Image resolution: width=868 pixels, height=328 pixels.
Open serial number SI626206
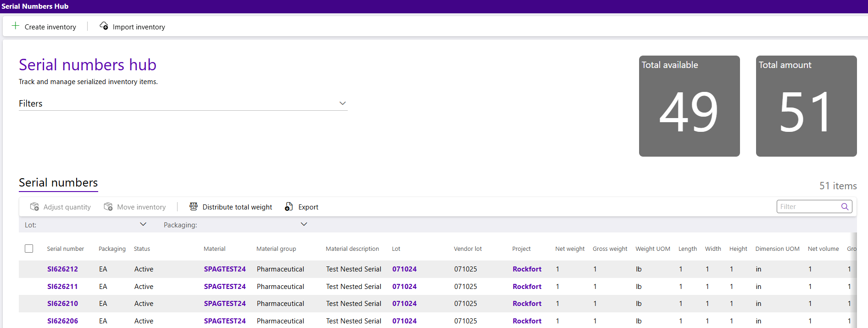62,321
